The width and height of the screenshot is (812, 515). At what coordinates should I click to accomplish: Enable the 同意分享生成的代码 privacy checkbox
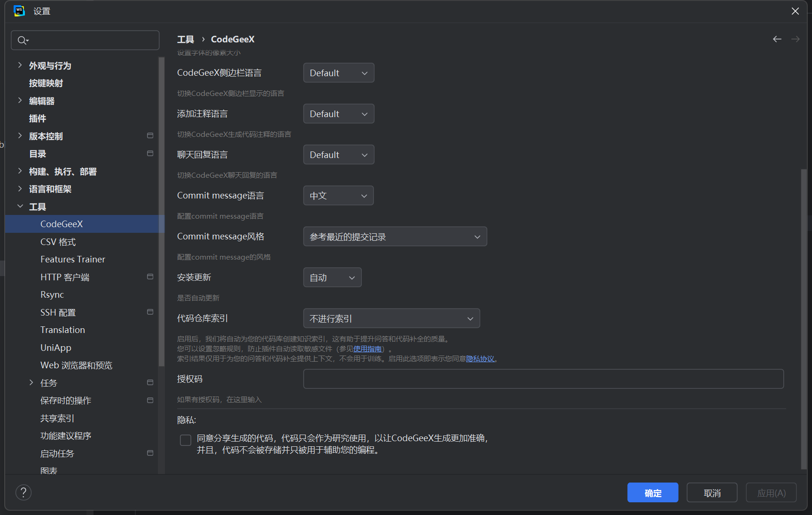(x=186, y=440)
